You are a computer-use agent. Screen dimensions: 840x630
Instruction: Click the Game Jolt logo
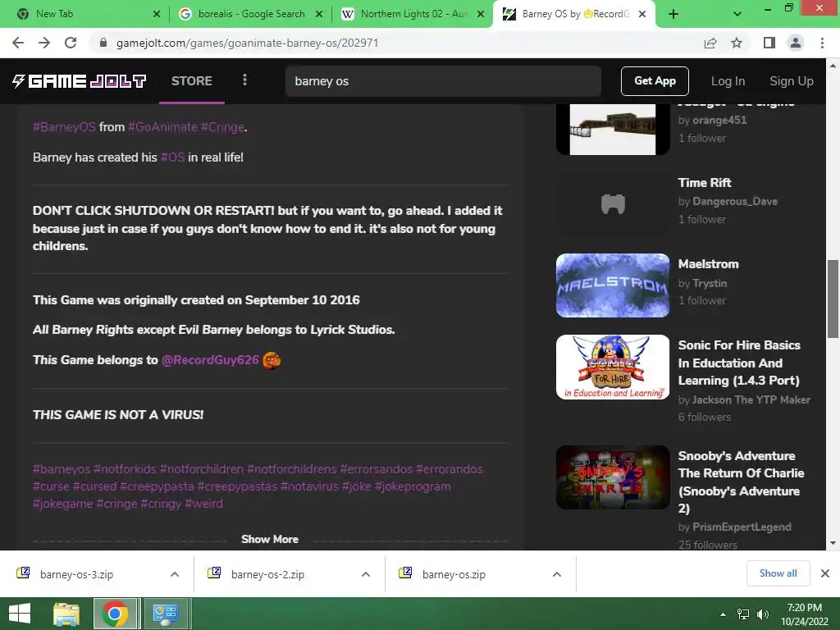point(79,81)
